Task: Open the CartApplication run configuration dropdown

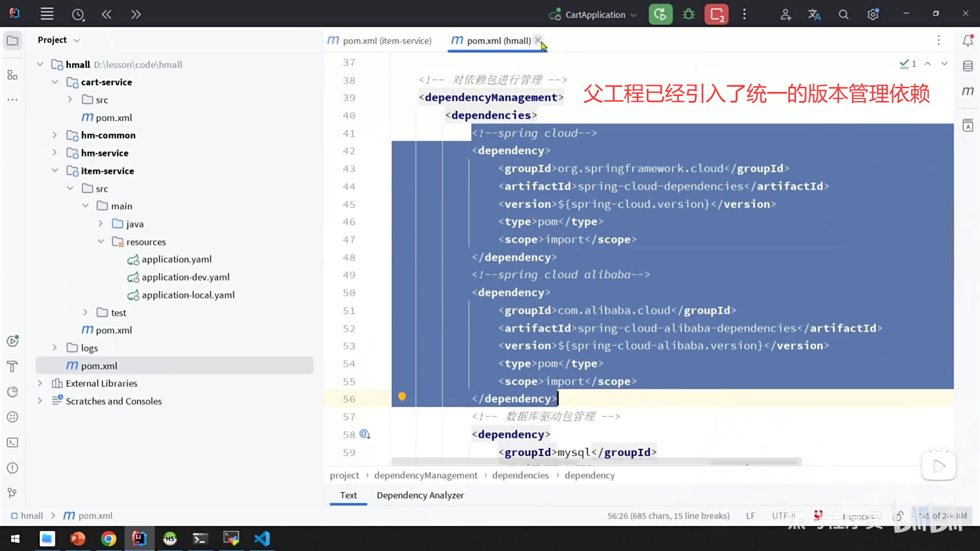Action: (595, 15)
